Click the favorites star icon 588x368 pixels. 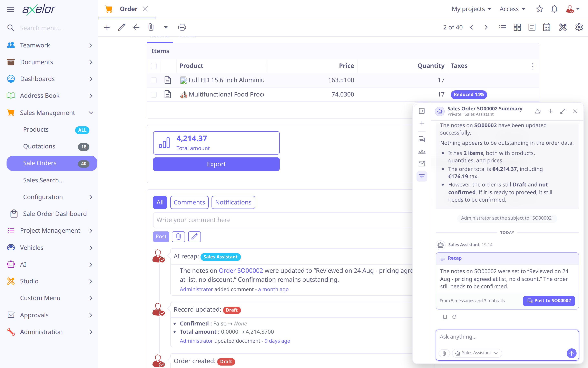coord(539,9)
